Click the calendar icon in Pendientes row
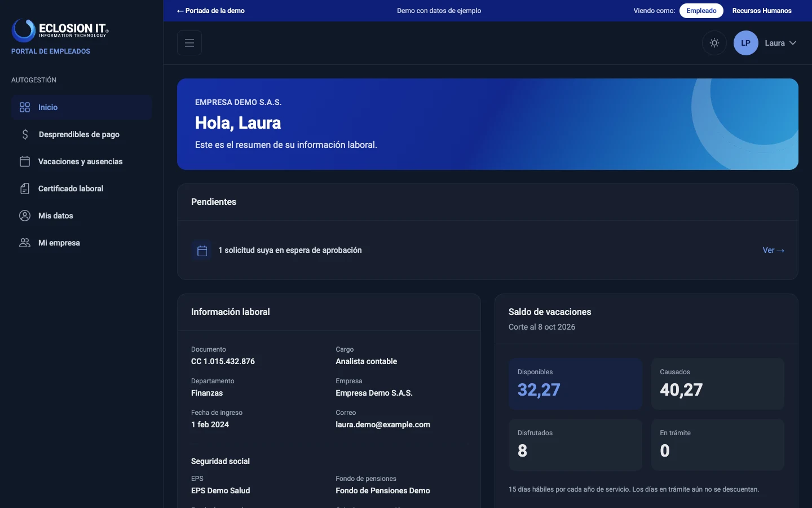This screenshot has width=812, height=508. [x=202, y=251]
